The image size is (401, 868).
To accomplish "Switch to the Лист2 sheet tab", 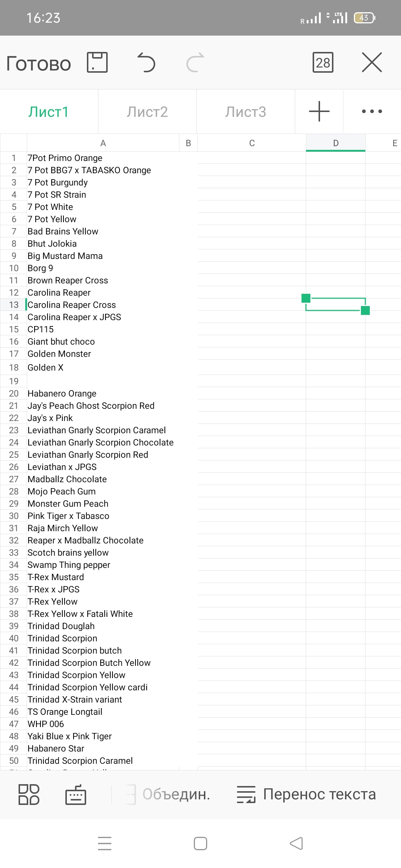I will click(147, 112).
